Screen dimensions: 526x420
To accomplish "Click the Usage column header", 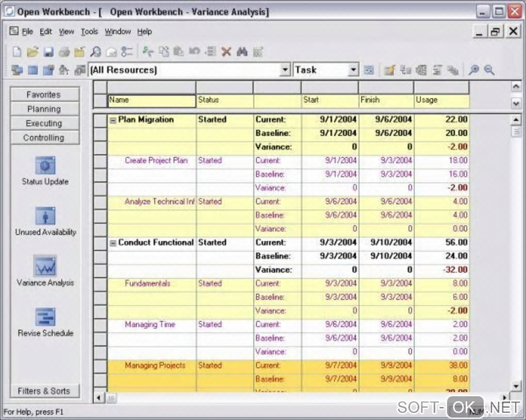I will 441,101.
